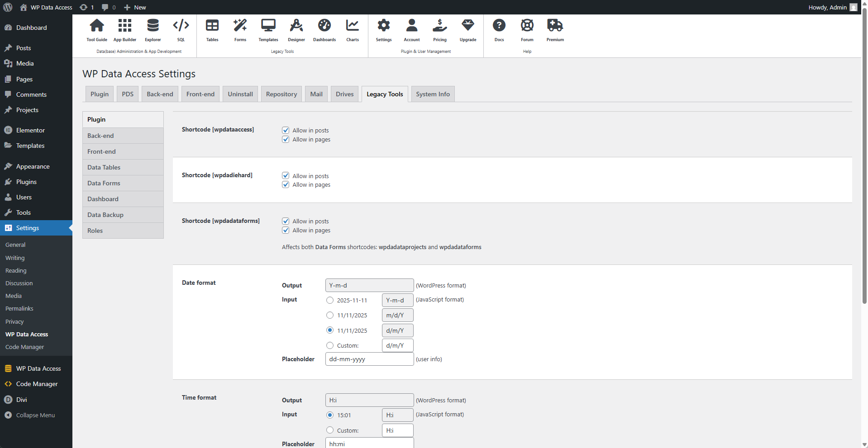Select the m/d/Y input date format
This screenshot has height=448, width=868.
(x=329, y=315)
